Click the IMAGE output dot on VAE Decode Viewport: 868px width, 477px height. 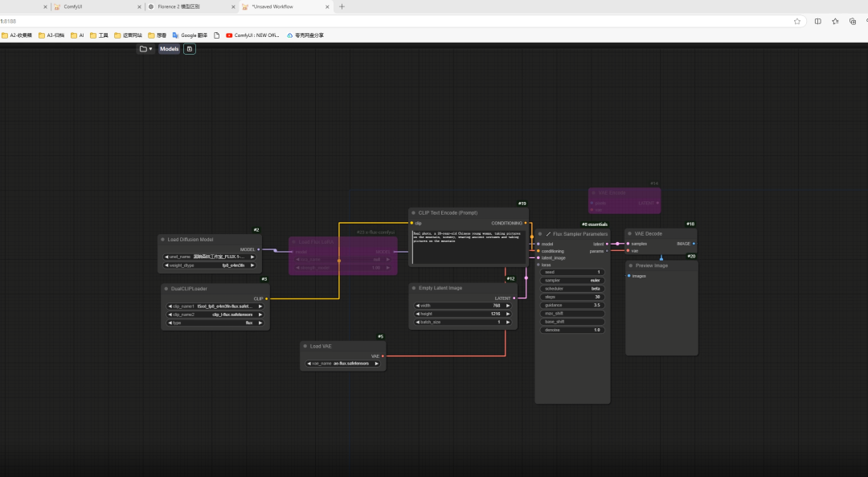coord(694,243)
